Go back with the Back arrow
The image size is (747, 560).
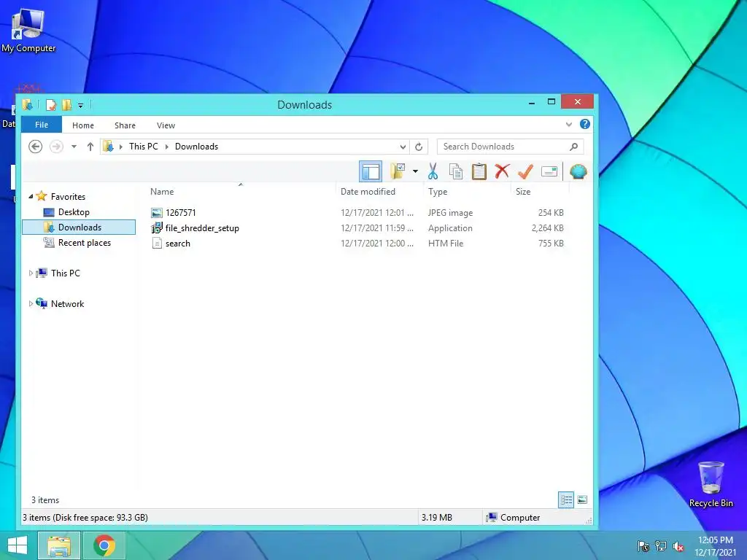pos(35,147)
